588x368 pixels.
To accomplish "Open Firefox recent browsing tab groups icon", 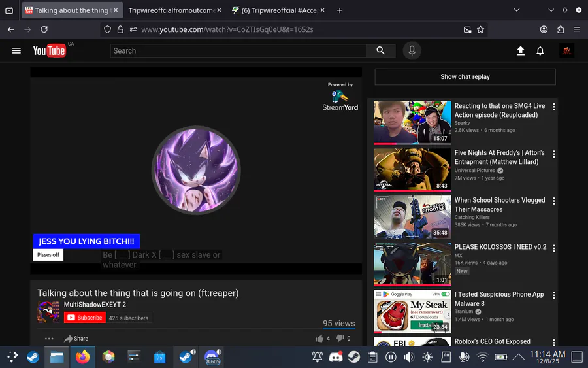I will (9, 10).
